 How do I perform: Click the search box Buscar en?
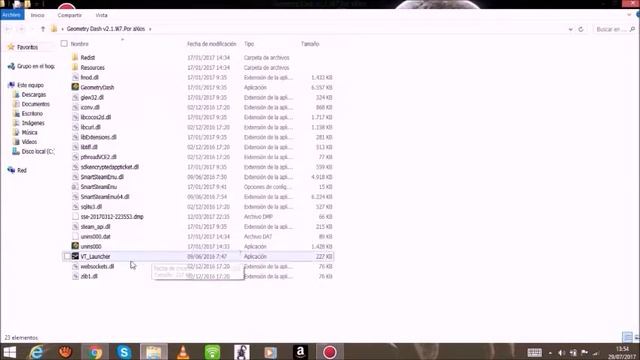click(x=615, y=29)
